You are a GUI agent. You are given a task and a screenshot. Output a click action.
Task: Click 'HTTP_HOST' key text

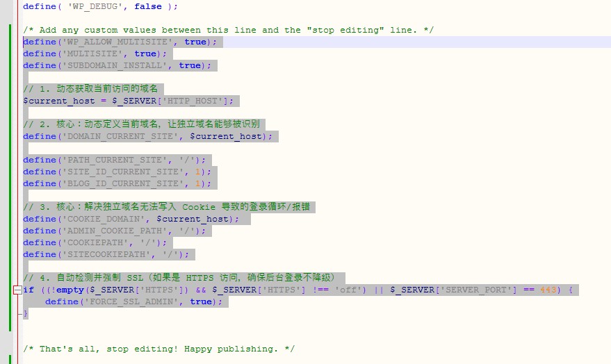(x=193, y=101)
